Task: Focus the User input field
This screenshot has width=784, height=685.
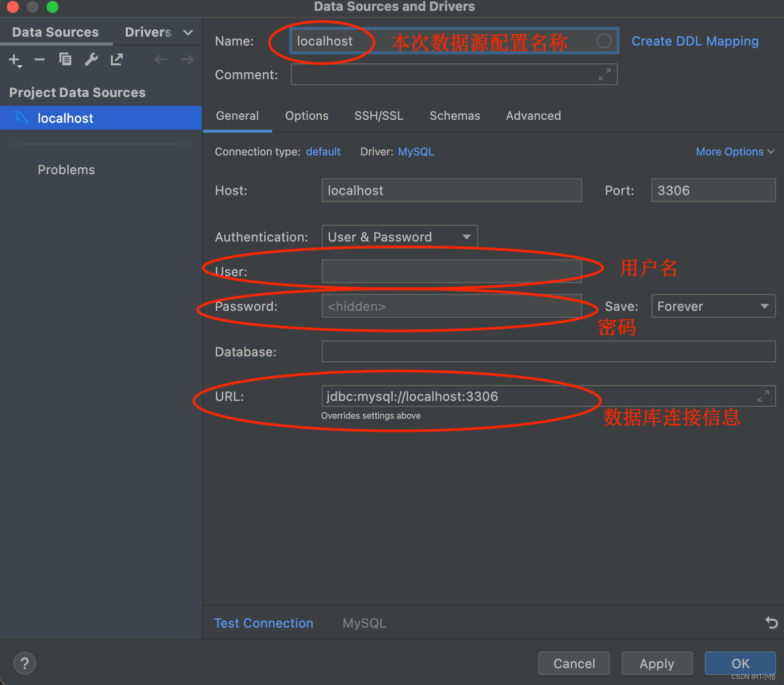Action: (451, 271)
